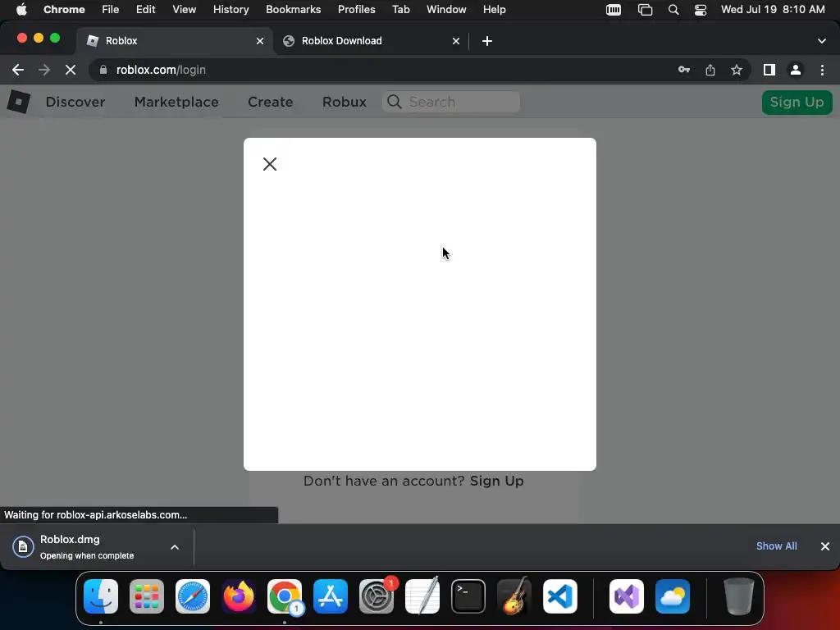Open the Roblox.dmg download item

point(85,547)
